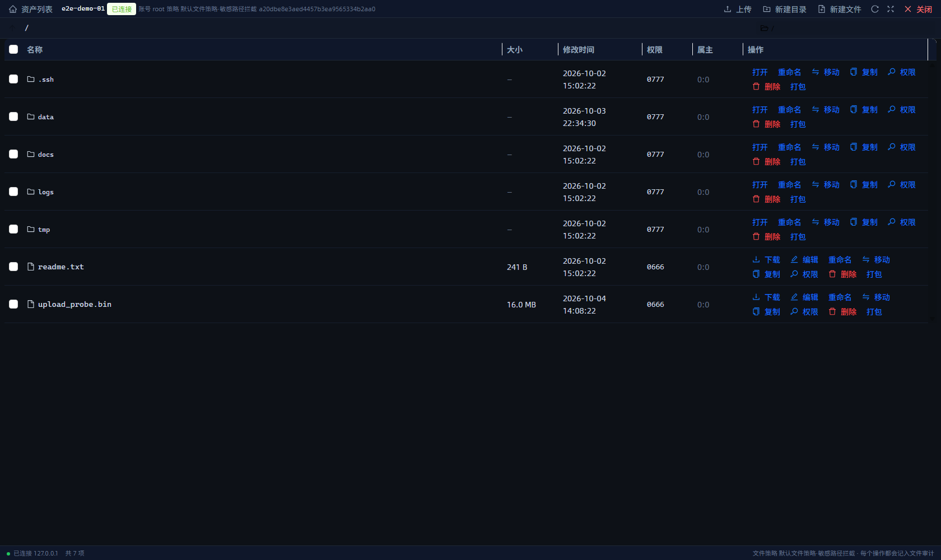This screenshot has width=941, height=560.
Task: Click the 上传 upload button
Action: pyautogui.click(x=738, y=9)
